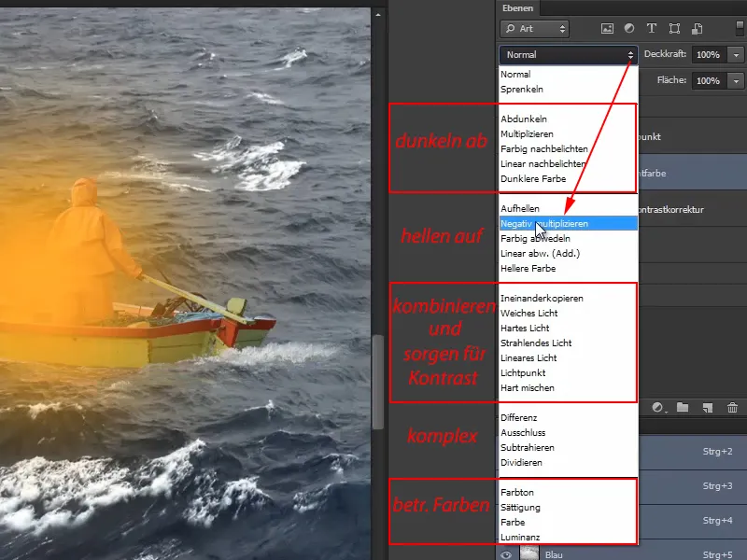
Task: Choose Hellere Farbe blend mode
Action: (569, 269)
